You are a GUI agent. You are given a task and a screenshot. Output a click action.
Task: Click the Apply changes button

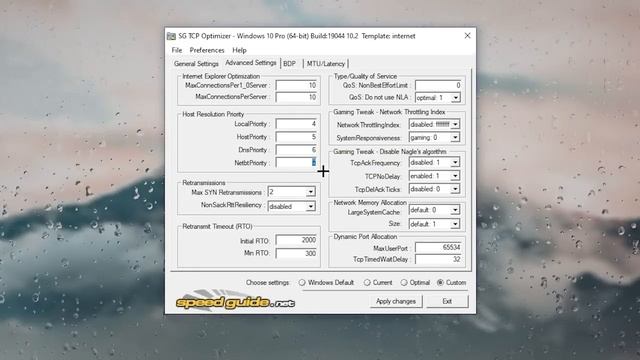(396, 301)
